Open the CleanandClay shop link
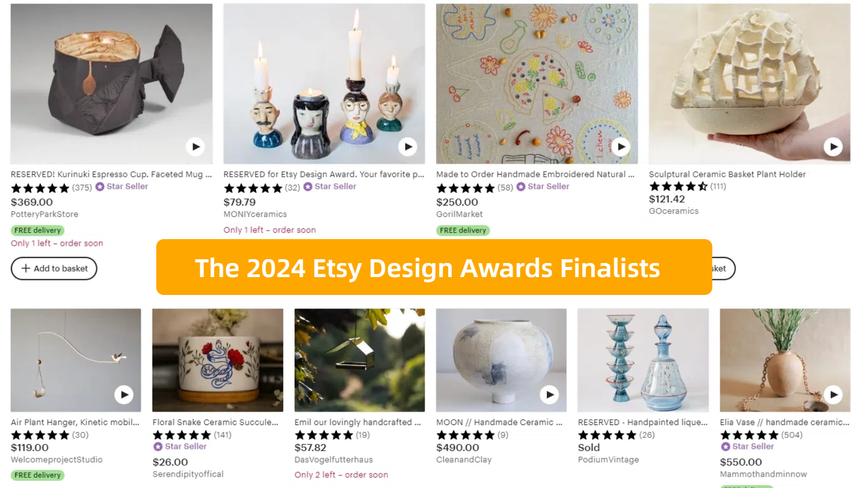 pos(464,459)
